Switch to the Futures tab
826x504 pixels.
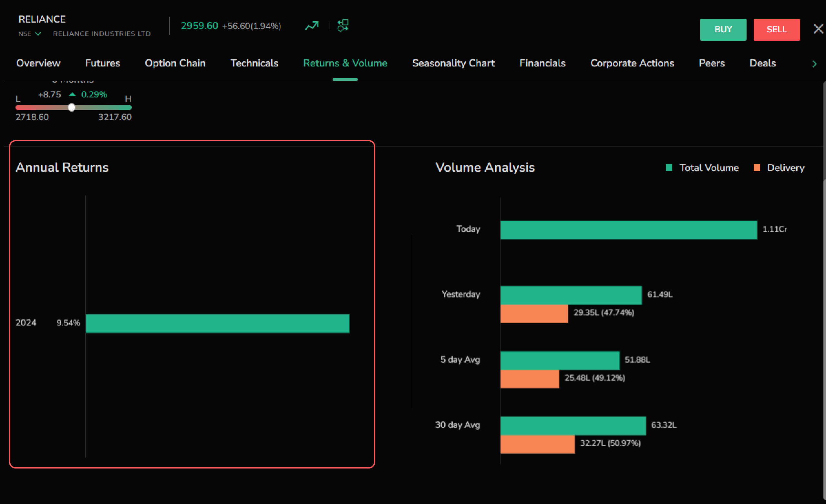103,63
